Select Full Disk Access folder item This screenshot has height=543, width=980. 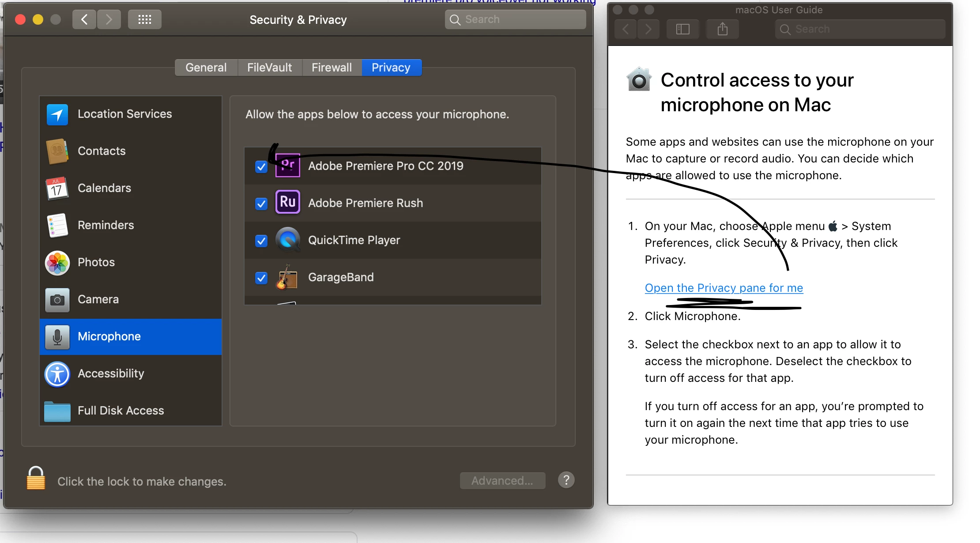point(121,411)
